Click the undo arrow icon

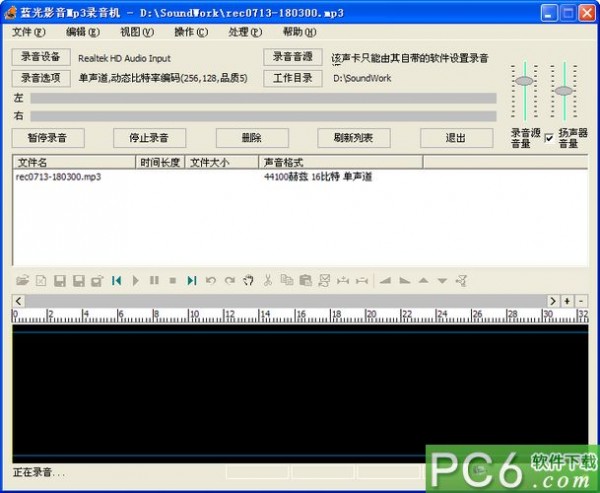tap(210, 281)
